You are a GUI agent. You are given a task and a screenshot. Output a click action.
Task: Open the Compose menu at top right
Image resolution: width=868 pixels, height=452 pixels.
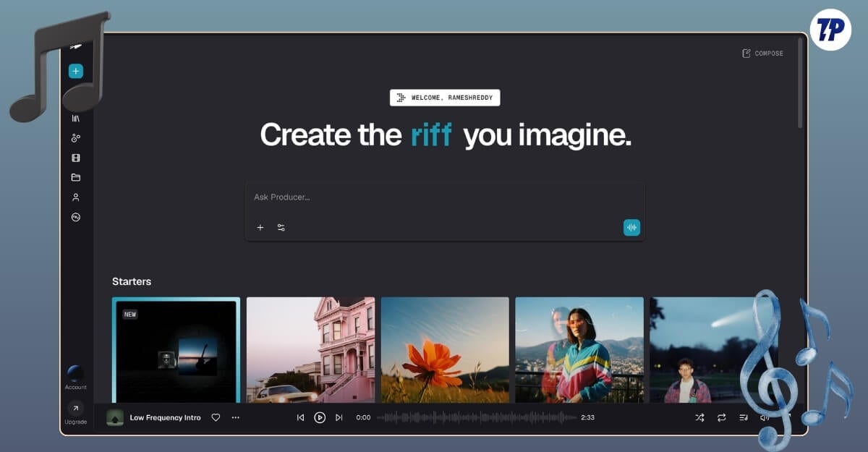tap(762, 53)
